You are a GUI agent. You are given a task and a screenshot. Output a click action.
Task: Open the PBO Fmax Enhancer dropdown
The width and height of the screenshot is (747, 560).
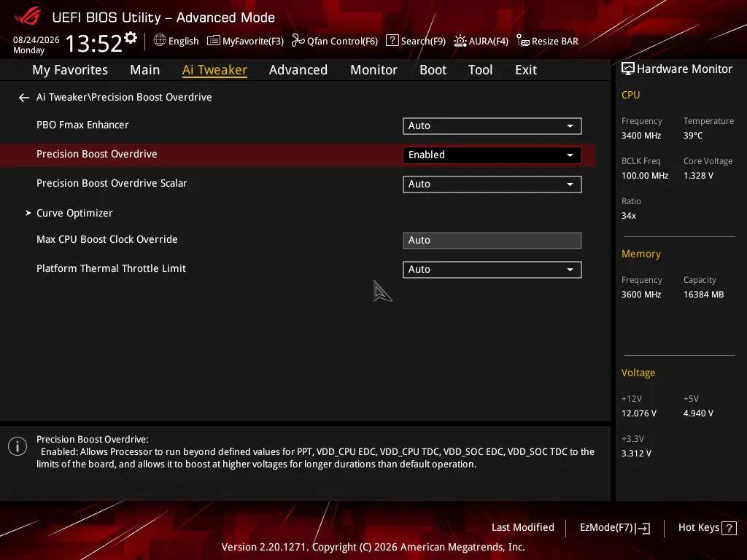pos(492,125)
